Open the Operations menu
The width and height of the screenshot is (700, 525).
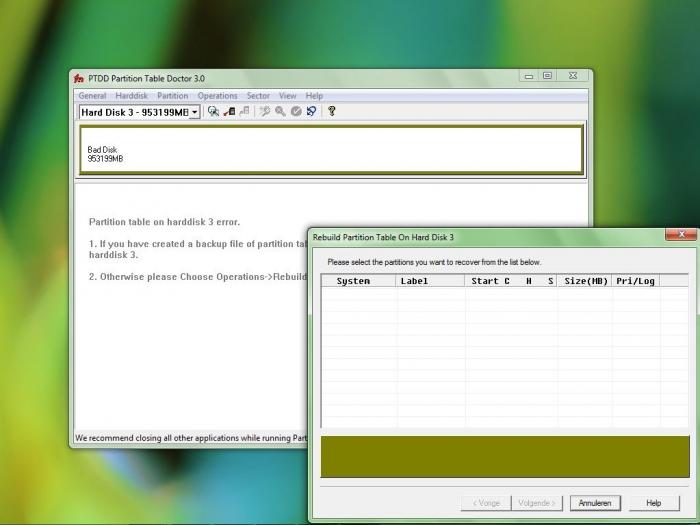(x=217, y=96)
